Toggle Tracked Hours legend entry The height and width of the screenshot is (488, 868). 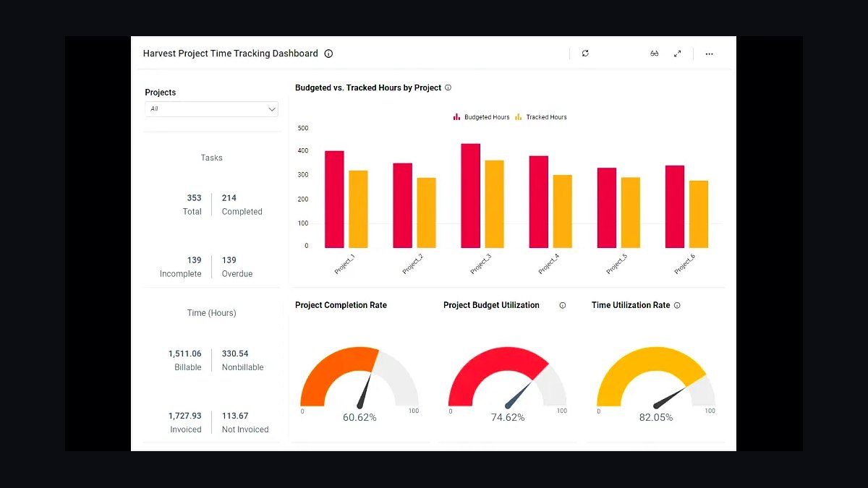click(x=541, y=117)
